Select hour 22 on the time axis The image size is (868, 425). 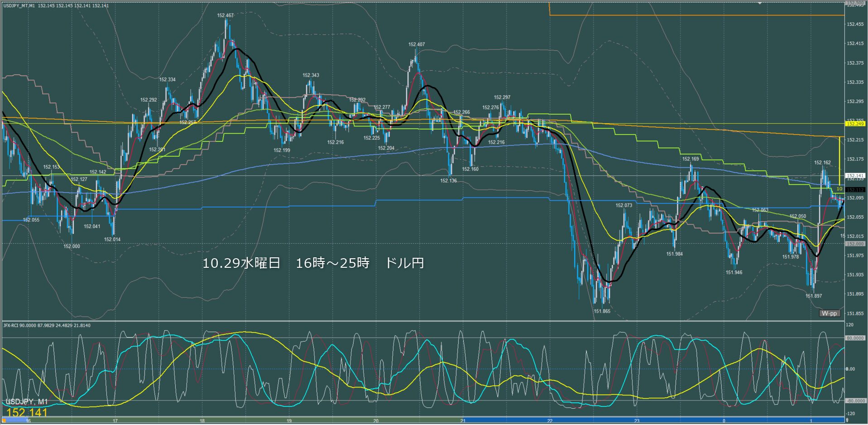pyautogui.click(x=550, y=421)
